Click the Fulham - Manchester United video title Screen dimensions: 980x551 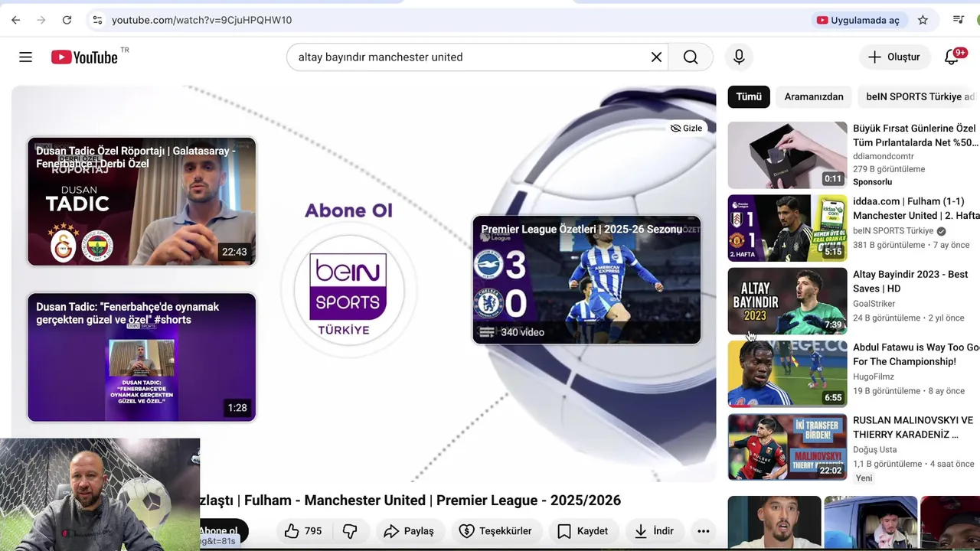(x=410, y=500)
